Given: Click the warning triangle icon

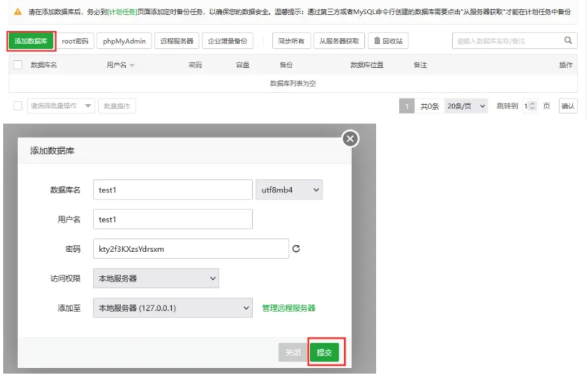Looking at the screenshot, I should pos(18,12).
